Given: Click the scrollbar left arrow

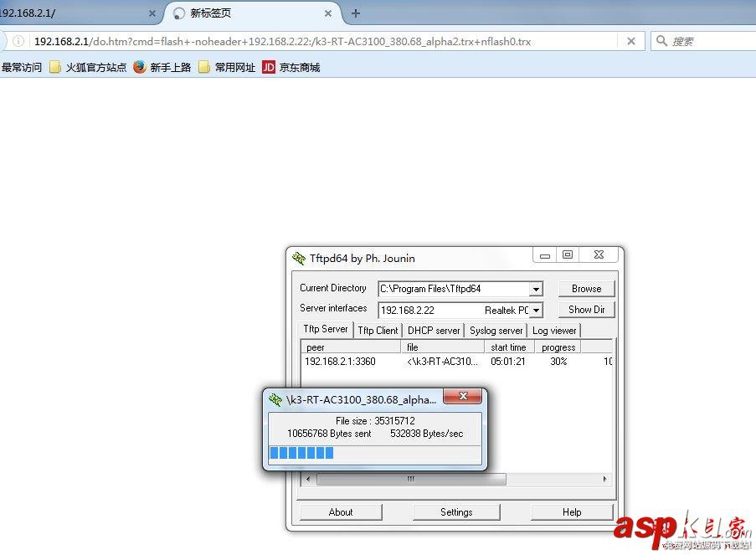Looking at the screenshot, I should tap(308, 479).
